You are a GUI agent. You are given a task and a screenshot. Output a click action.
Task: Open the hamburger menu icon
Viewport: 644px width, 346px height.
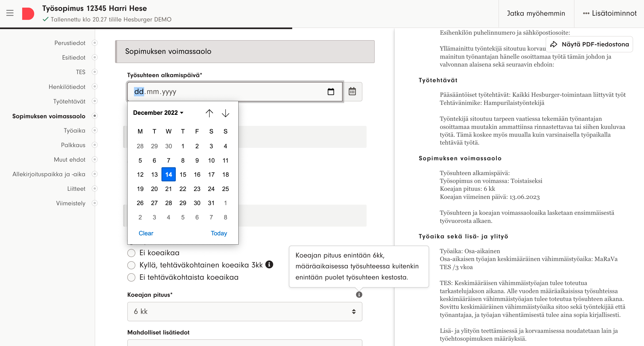(x=10, y=13)
